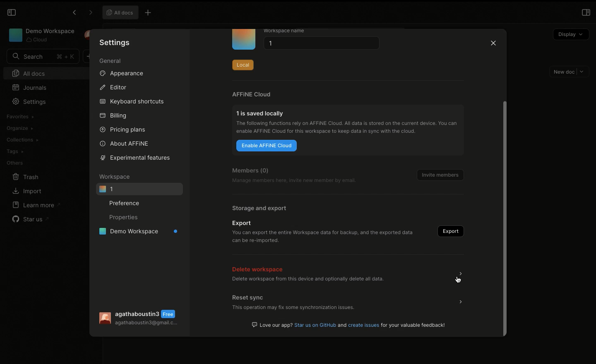The image size is (596, 364).
Task: Click the Import option in sidebar
Action: 27,191
